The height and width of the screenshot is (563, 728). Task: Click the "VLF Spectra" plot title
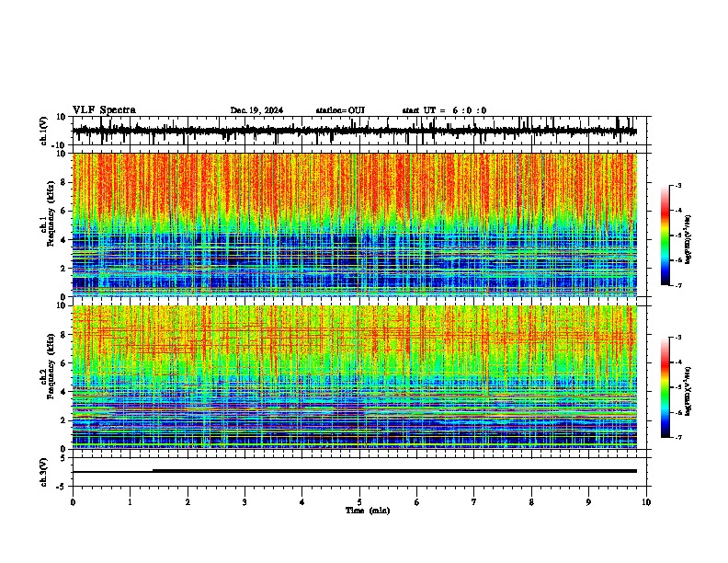click(104, 110)
